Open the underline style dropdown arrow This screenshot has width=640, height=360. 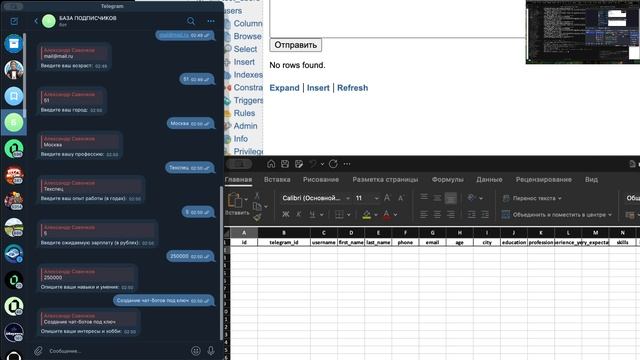tap(322, 215)
